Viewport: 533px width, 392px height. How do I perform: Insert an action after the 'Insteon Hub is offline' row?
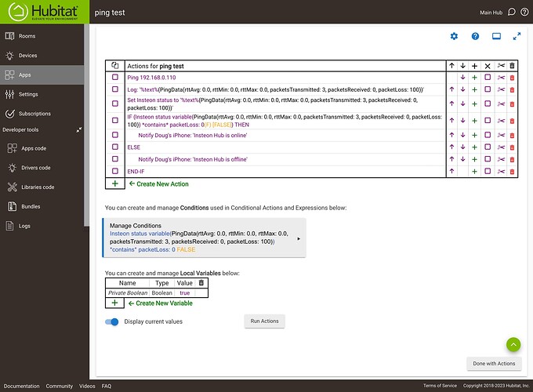point(474,159)
